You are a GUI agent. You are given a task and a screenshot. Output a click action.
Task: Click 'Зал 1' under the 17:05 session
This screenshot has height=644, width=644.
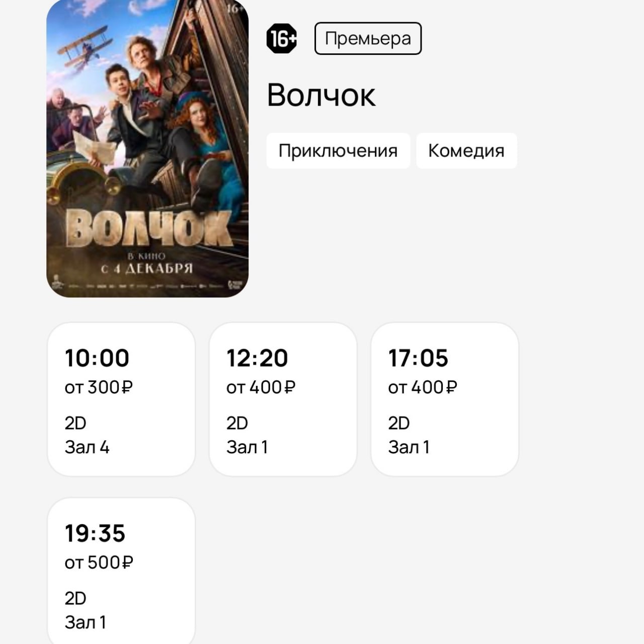pyautogui.click(x=409, y=446)
